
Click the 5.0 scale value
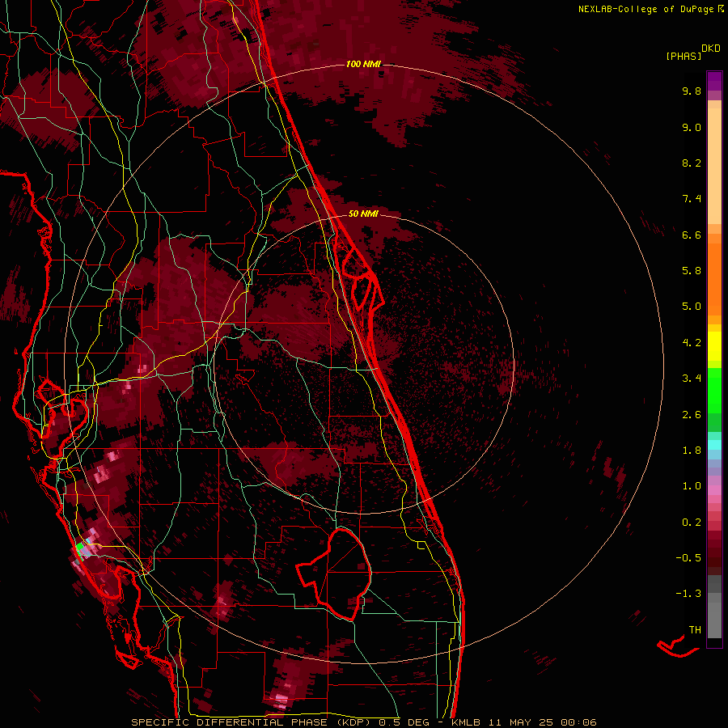(692, 307)
